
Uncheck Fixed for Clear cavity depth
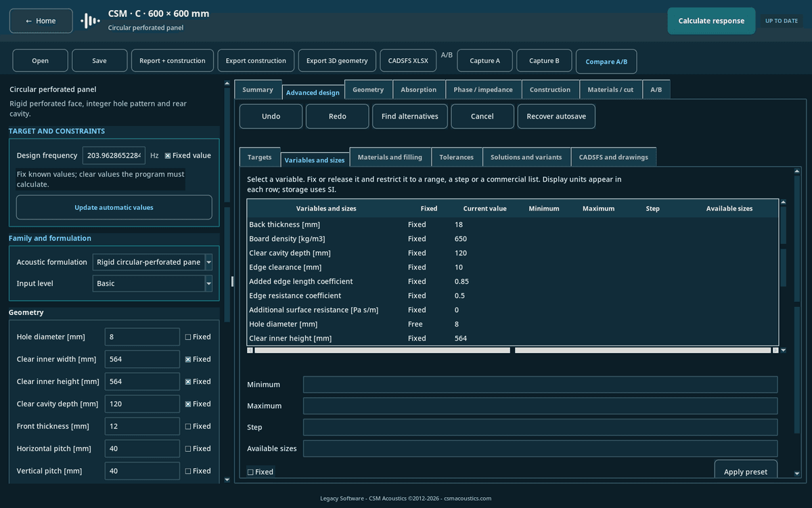tap(188, 404)
